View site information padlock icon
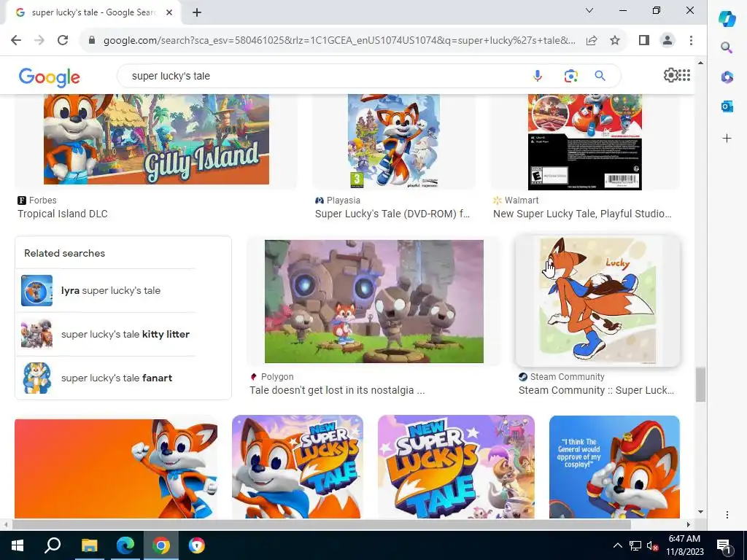The height and width of the screenshot is (560, 747). 92,41
